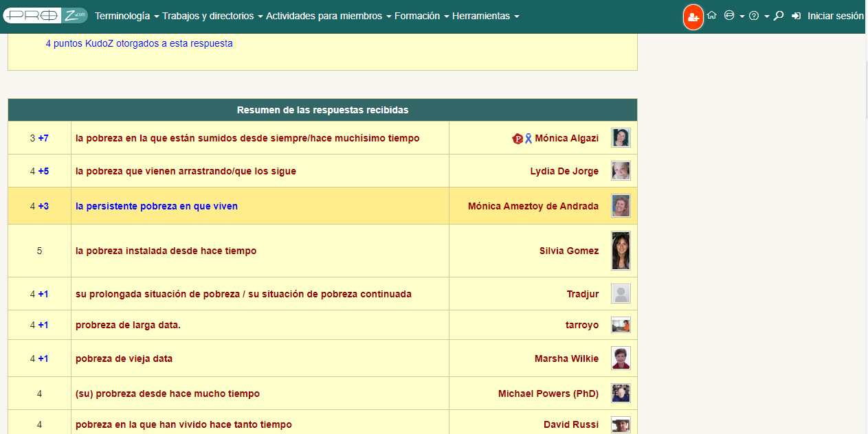868x434 pixels.
Task: Click Iniciar sesión to log in
Action: pyautogui.click(x=834, y=16)
